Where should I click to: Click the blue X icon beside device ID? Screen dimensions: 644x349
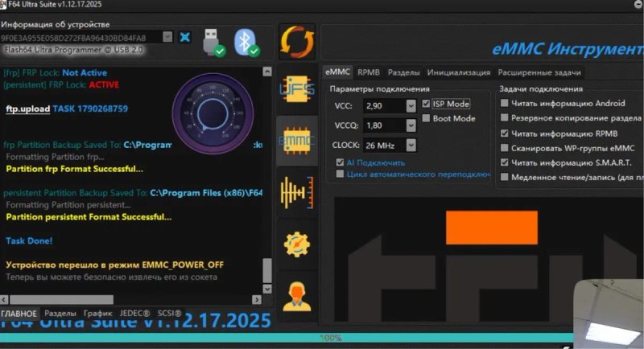point(185,37)
